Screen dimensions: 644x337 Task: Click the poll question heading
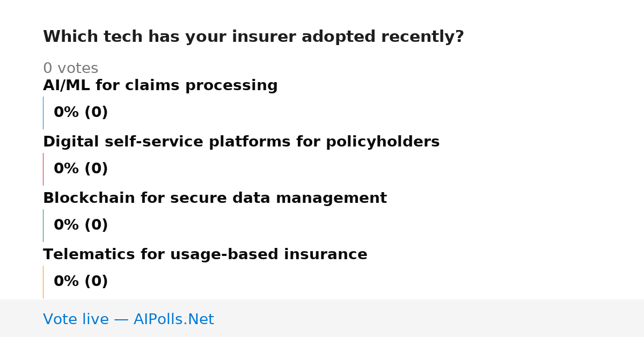pos(253,37)
